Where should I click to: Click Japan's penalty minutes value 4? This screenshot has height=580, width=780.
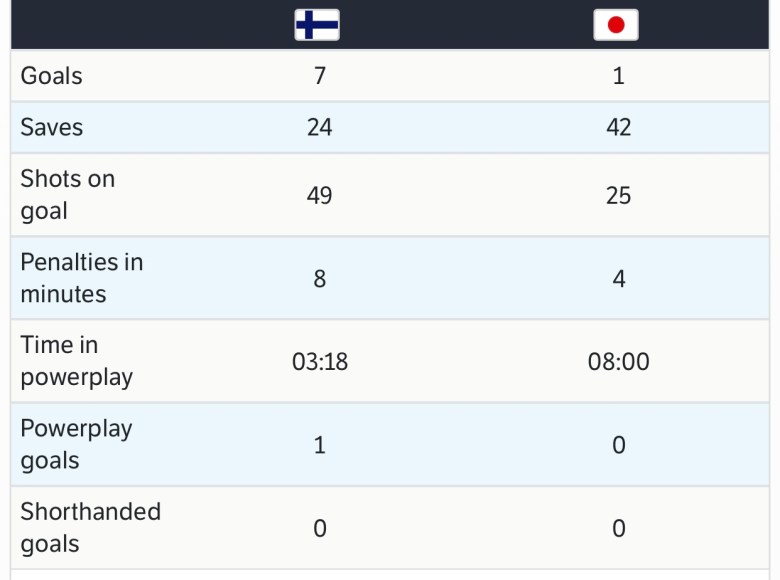(x=618, y=278)
